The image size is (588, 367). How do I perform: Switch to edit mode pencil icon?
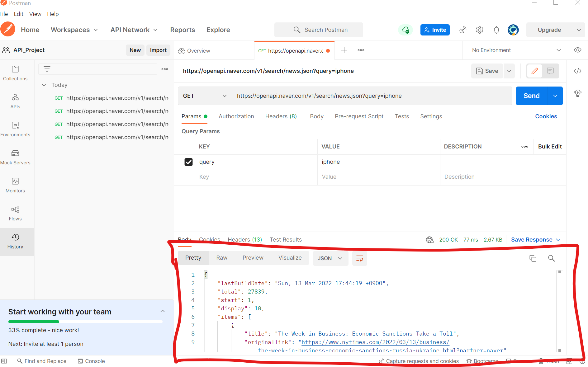[534, 71]
